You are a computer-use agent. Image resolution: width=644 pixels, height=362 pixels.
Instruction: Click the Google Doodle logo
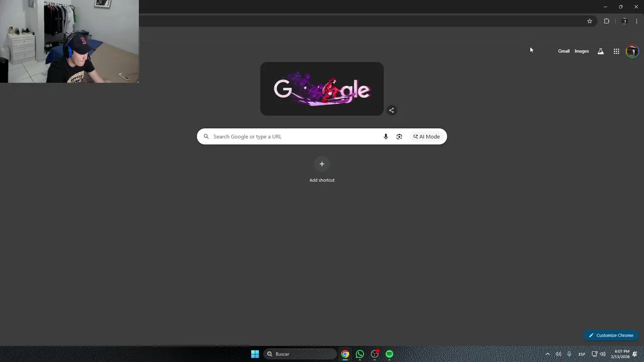coord(322,89)
